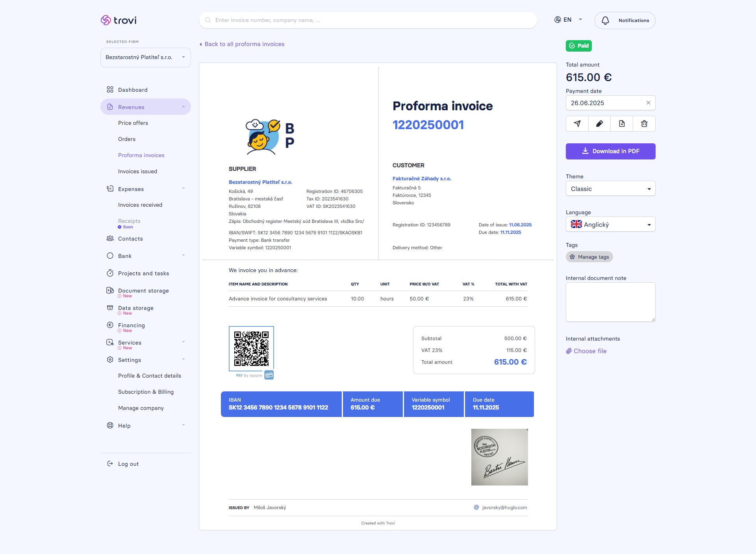The height and width of the screenshot is (554, 756).
Task: Open the Language Anglický dropdown
Action: 611,224
